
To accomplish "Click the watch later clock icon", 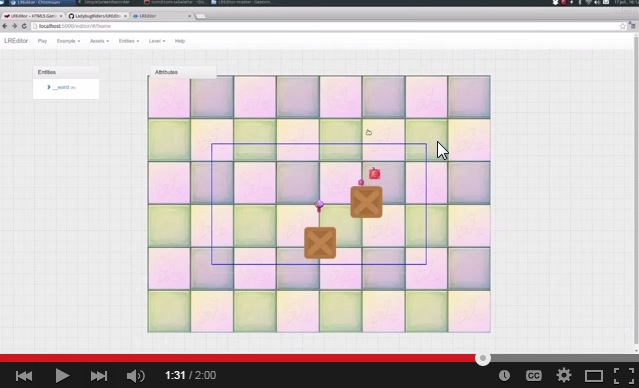I will (504, 375).
